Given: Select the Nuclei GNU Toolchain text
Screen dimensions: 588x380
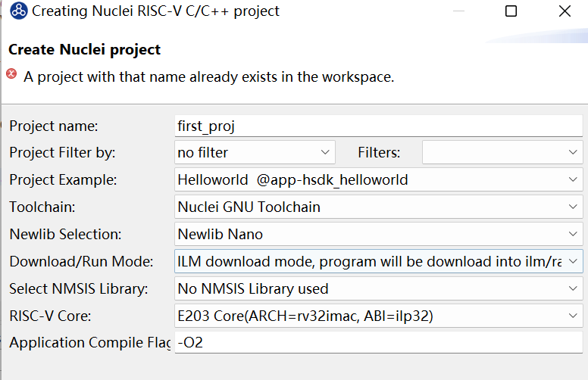Looking at the screenshot, I should point(249,207).
